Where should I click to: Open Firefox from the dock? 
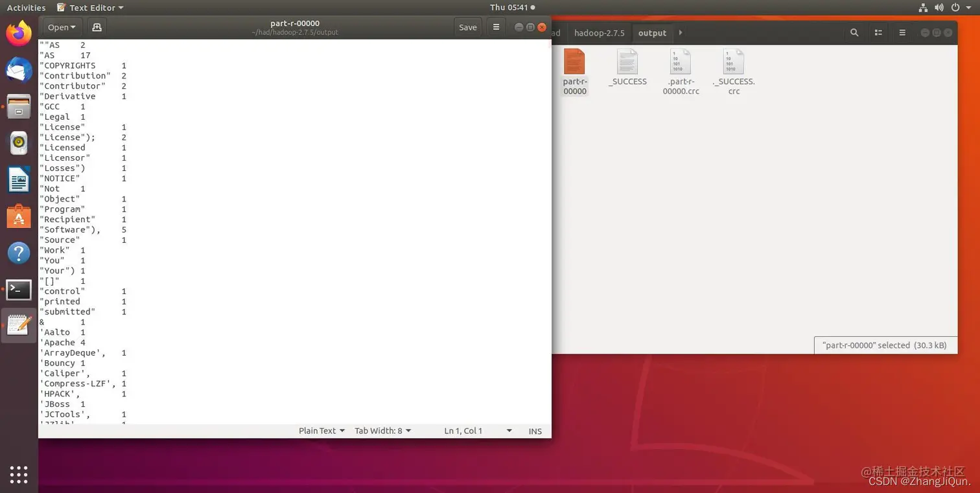(x=19, y=34)
